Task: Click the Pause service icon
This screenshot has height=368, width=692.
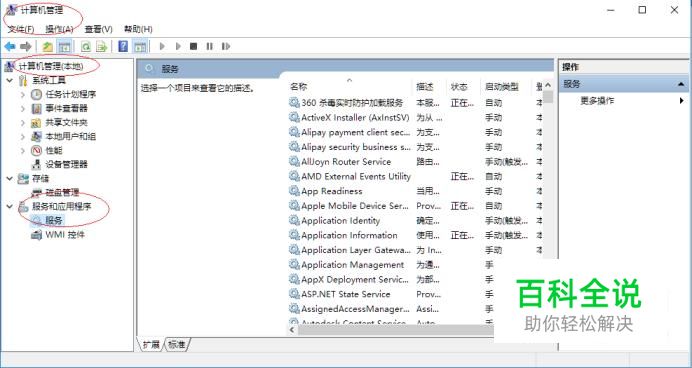Action: [210, 46]
